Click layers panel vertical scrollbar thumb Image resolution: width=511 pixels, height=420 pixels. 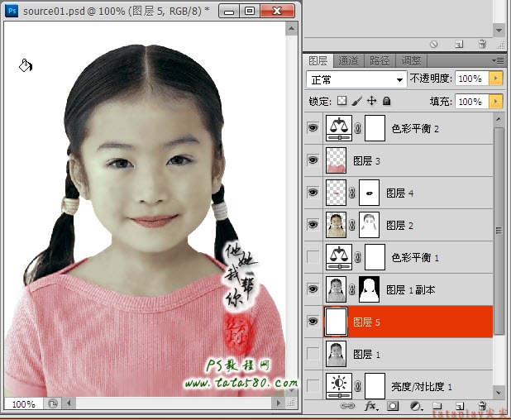[x=499, y=231]
